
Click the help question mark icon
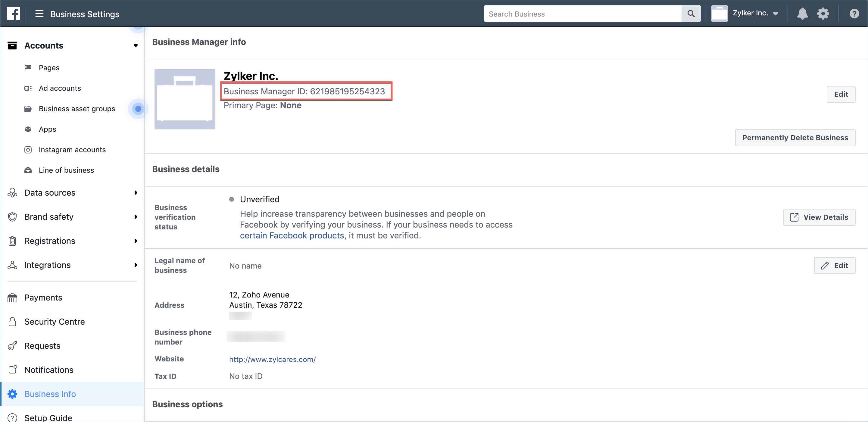pos(854,14)
